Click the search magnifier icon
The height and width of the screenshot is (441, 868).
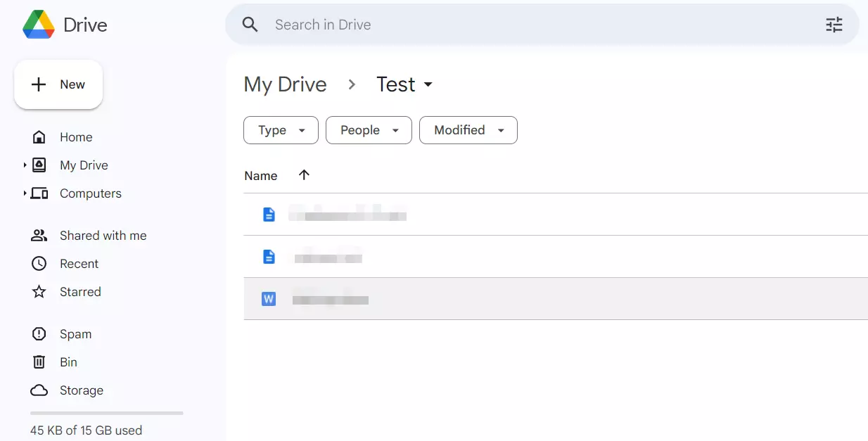click(250, 24)
